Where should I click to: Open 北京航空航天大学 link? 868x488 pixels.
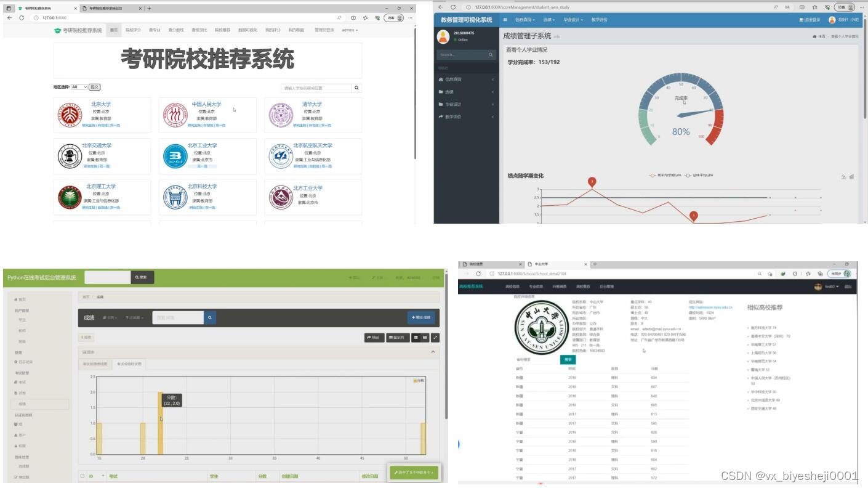point(312,145)
